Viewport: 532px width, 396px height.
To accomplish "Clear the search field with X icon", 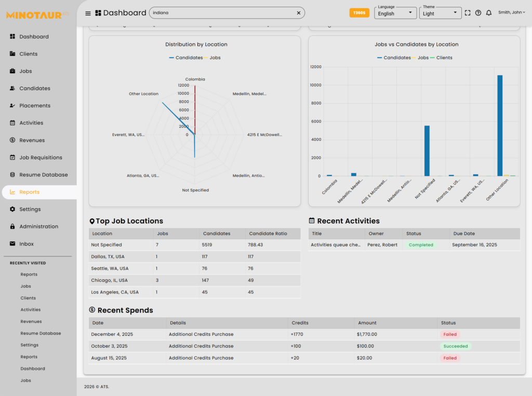I will (299, 13).
